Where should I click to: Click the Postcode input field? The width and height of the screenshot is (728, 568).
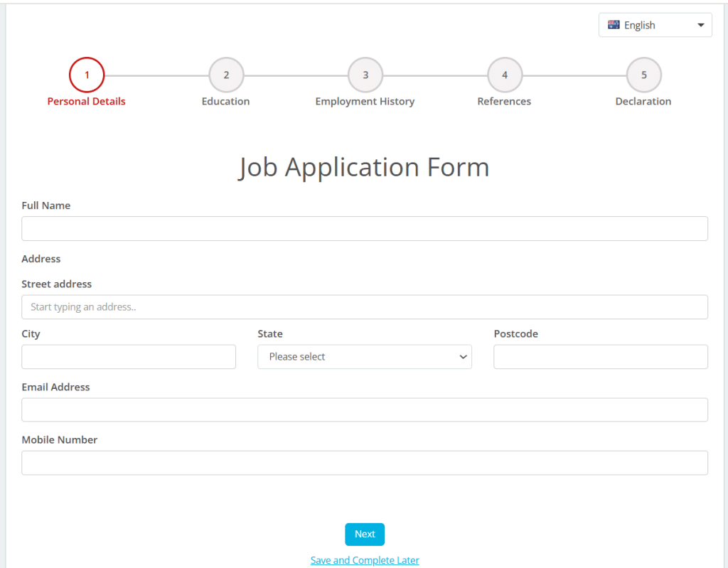(601, 356)
